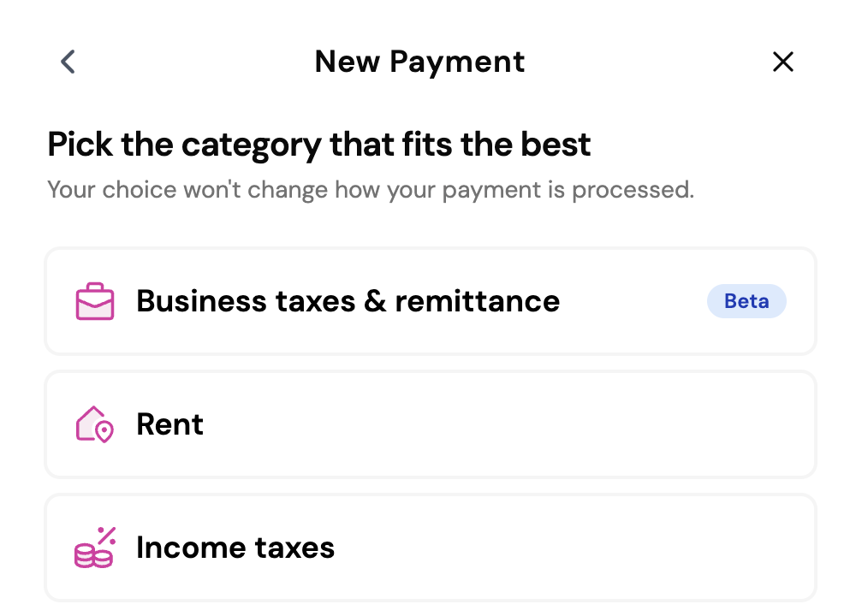856x616 pixels.
Task: Click the Income taxes label text
Action: click(x=235, y=547)
